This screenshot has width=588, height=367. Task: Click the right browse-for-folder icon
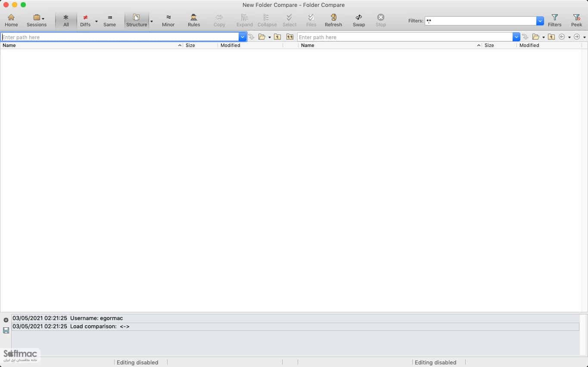535,37
